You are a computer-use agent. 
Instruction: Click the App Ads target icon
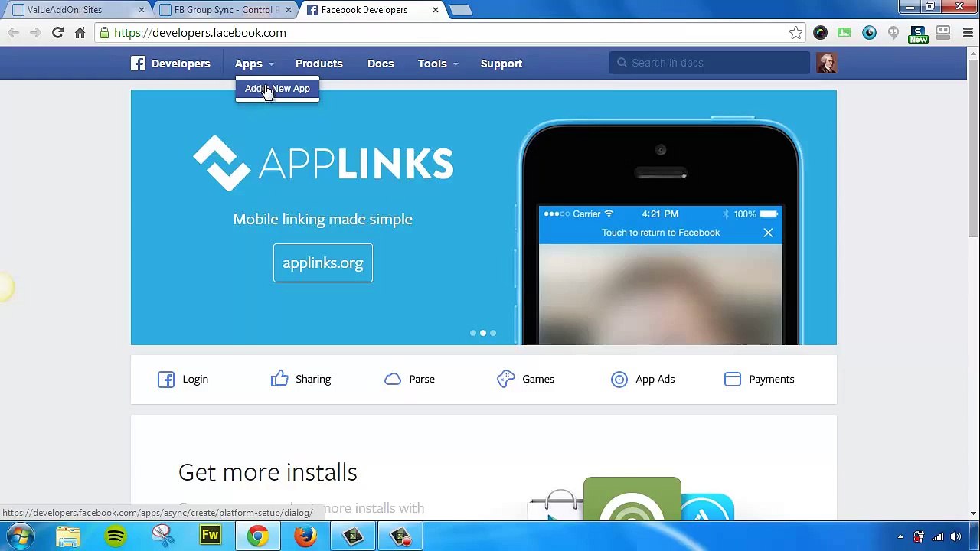(619, 379)
